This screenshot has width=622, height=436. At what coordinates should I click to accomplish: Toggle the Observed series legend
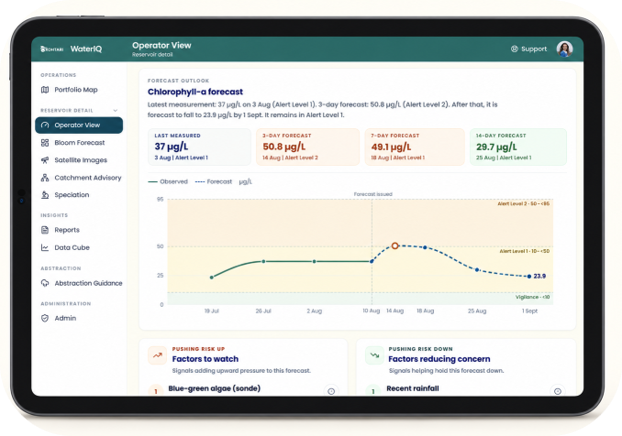pos(168,182)
